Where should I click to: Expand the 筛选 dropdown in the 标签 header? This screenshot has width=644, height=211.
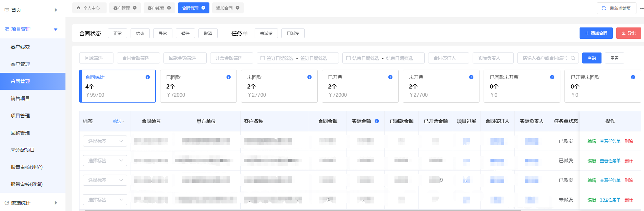[119, 121]
